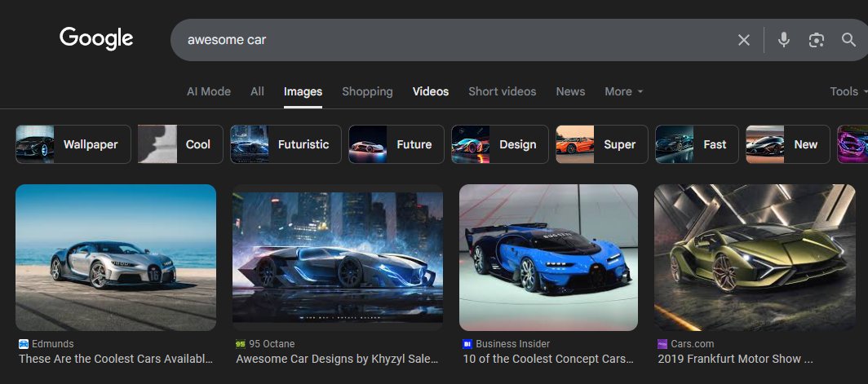
Task: Clear the search box with X
Action: [743, 40]
